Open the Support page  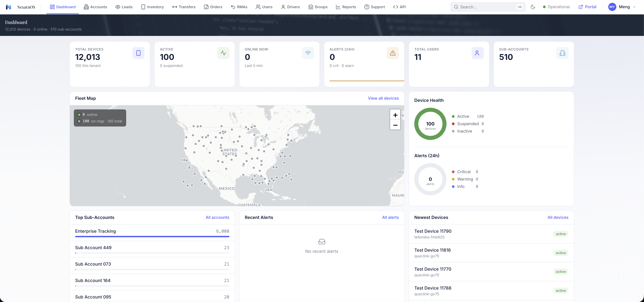pos(375,7)
